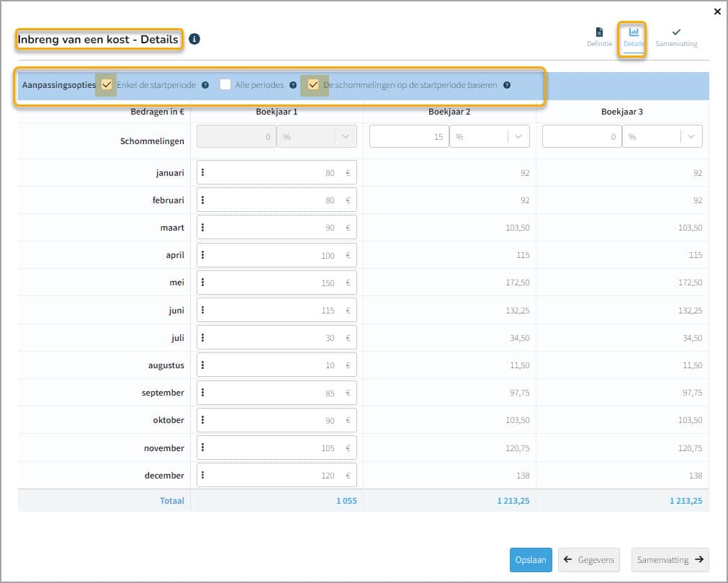
Task: Click the dialog title Inbreng van een kost - Details
Action: click(x=98, y=40)
